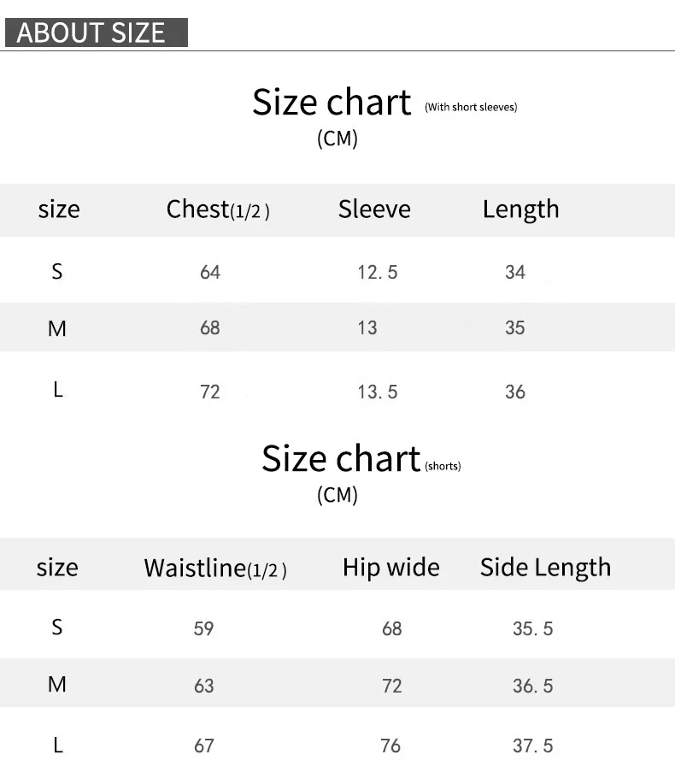The width and height of the screenshot is (675, 784).
Task: Select chest value 64 in the top table
Action: (210, 273)
